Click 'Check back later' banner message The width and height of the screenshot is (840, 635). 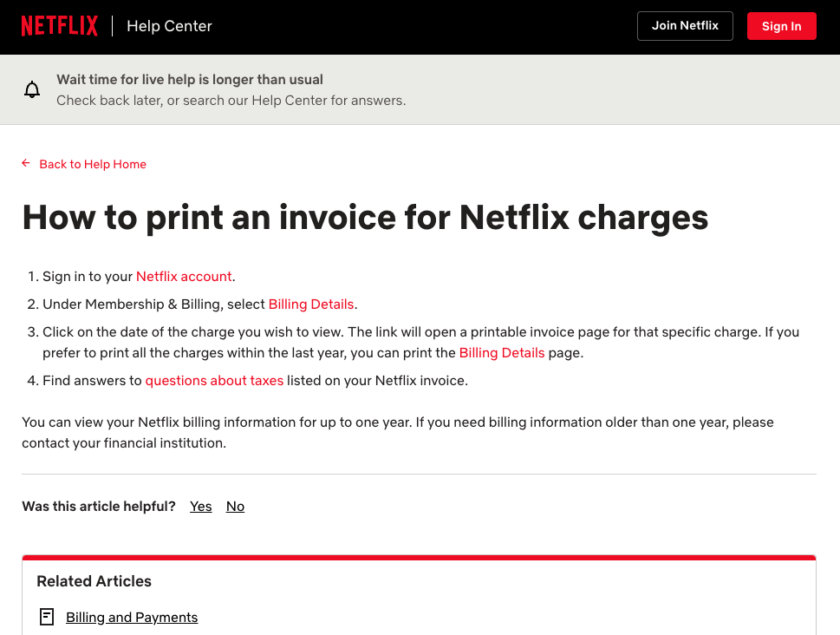click(231, 101)
